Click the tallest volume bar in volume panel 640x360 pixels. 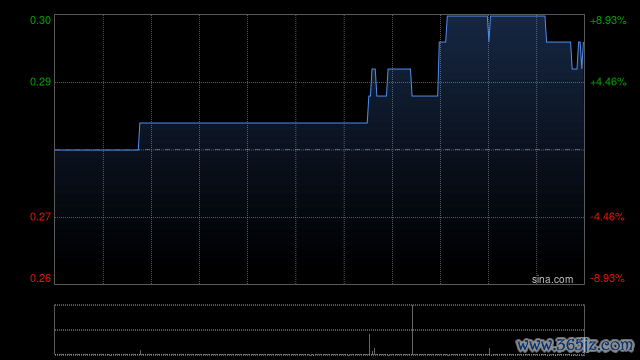[412, 330]
